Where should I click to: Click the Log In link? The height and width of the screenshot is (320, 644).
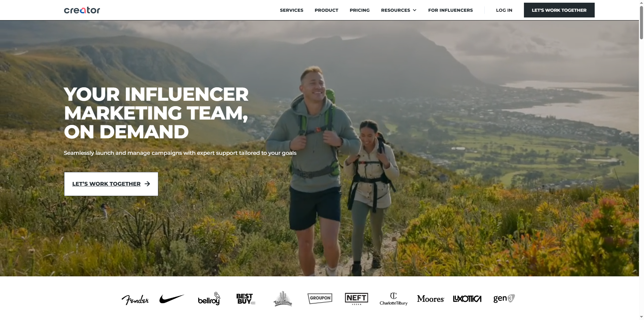click(x=504, y=10)
